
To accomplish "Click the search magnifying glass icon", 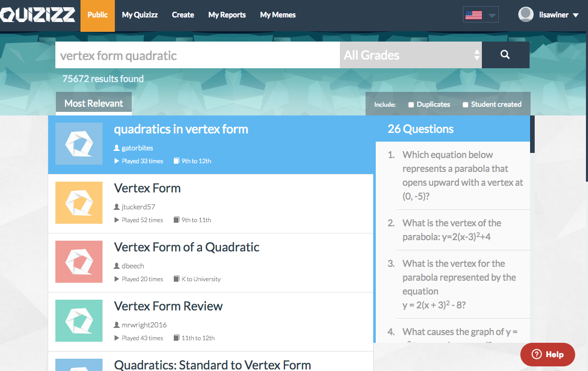I will [505, 54].
